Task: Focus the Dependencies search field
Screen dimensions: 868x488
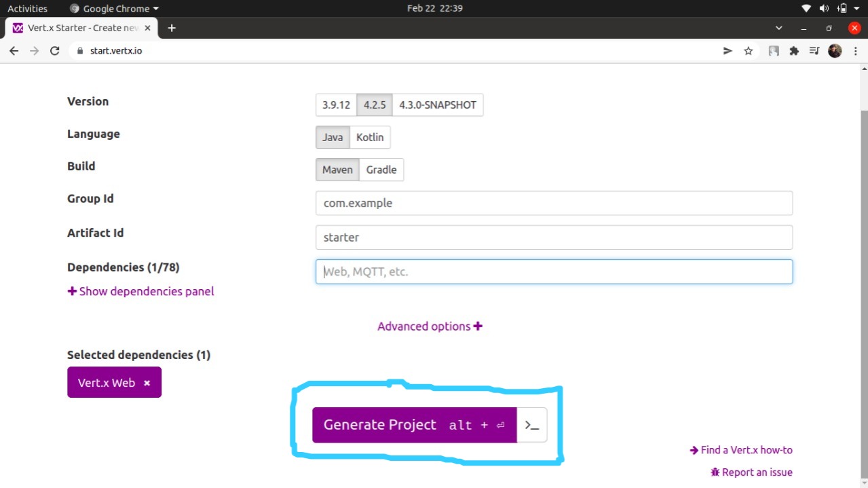Action: tap(554, 272)
